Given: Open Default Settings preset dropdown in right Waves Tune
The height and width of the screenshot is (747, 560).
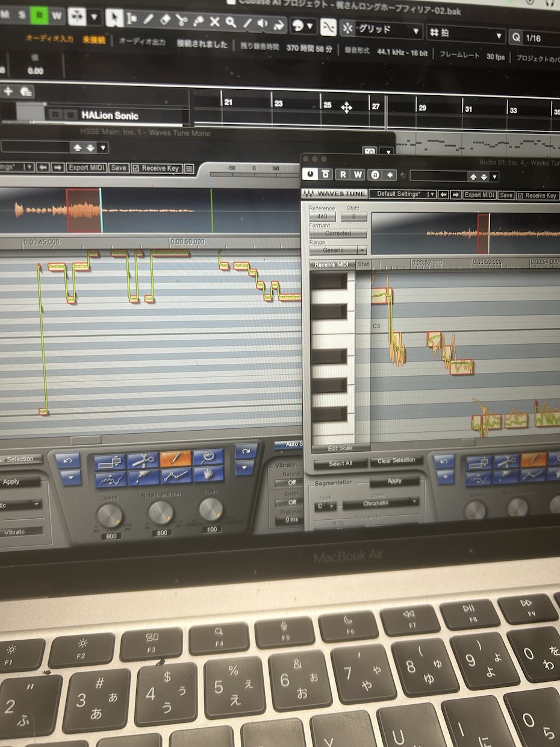Looking at the screenshot, I should pos(402,194).
